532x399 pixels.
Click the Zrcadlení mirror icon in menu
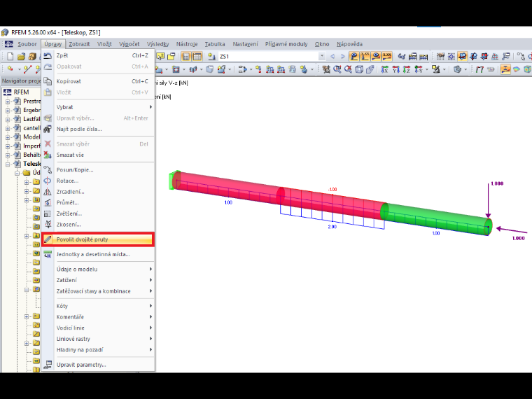[48, 192]
